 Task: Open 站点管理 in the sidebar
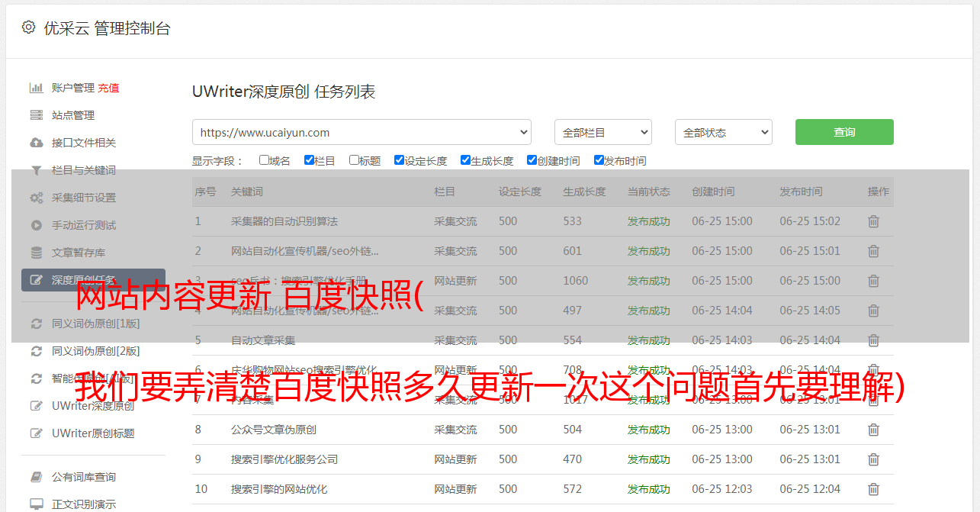click(x=73, y=115)
